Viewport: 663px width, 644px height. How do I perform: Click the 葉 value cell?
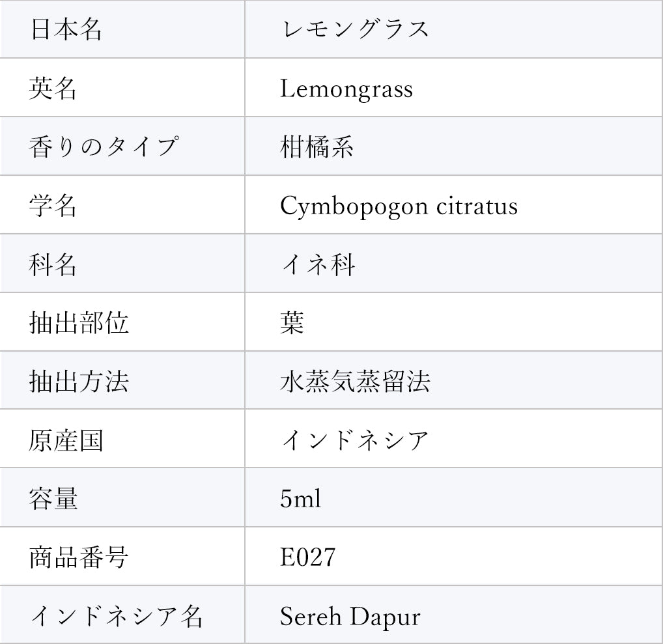pyautogui.click(x=292, y=323)
